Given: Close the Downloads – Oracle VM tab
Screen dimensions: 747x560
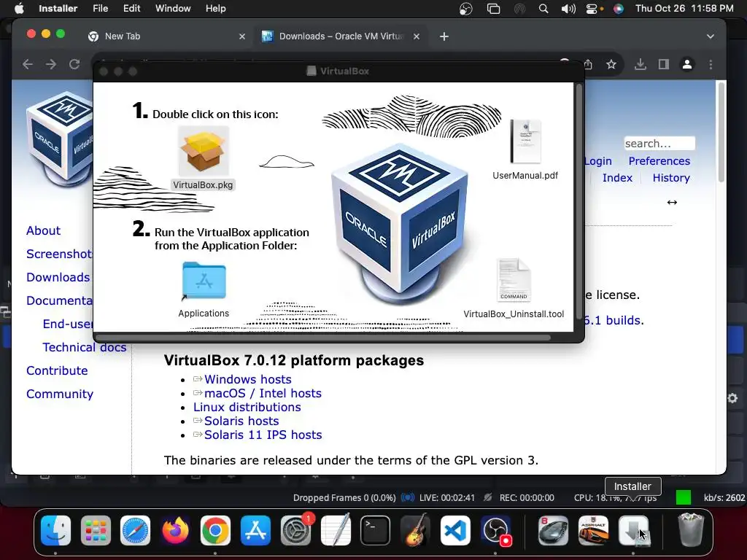Looking at the screenshot, I should click(x=417, y=36).
